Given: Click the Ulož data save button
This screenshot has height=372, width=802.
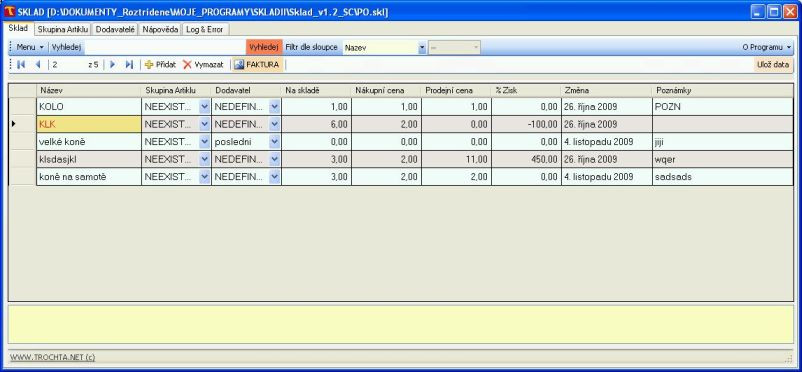Looking at the screenshot, I should click(x=774, y=64).
